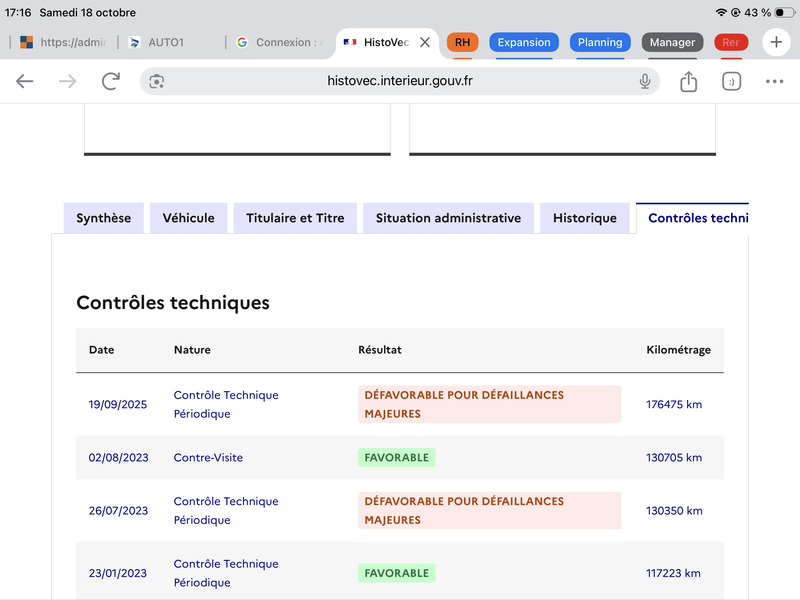Image resolution: width=800 pixels, height=600 pixels.
Task: Open the Planning tab group
Action: pyautogui.click(x=600, y=43)
